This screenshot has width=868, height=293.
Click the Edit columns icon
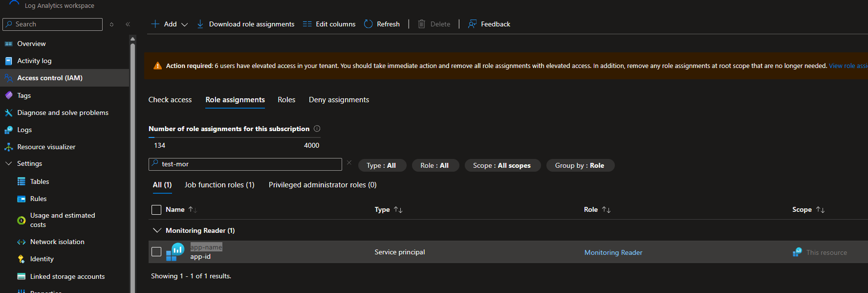pos(307,24)
